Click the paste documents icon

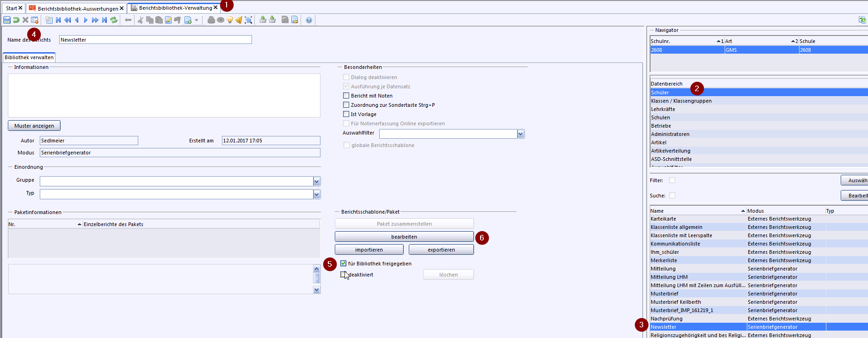pos(159,20)
